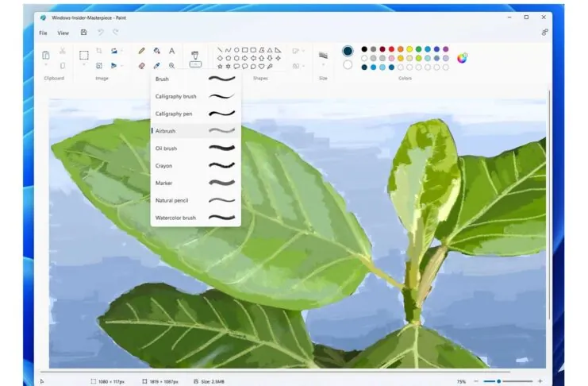
Task: Click the 75% zoom percentage text
Action: [x=461, y=381]
